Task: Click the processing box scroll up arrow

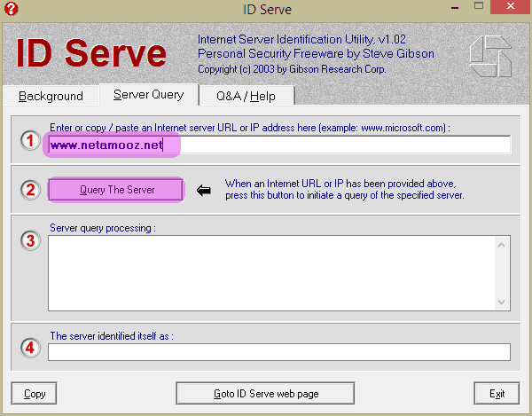Action: 502,246
